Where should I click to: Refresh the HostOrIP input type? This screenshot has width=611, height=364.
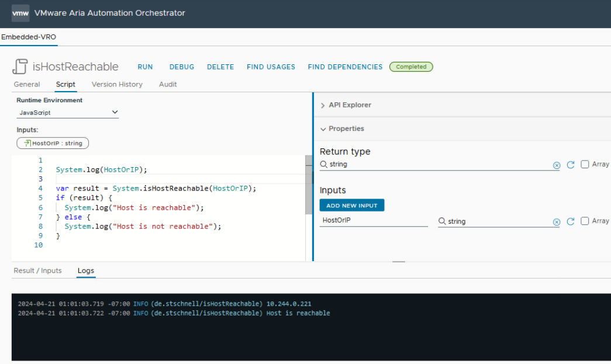571,221
